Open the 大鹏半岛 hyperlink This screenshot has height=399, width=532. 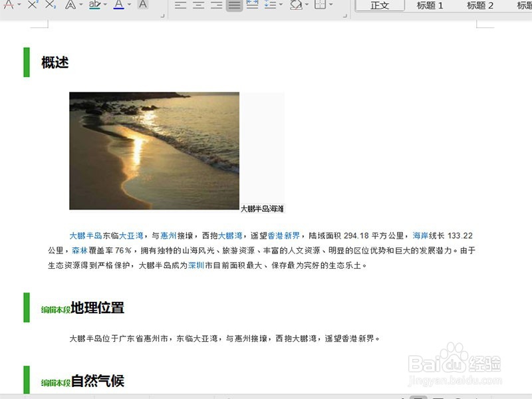[x=86, y=235]
